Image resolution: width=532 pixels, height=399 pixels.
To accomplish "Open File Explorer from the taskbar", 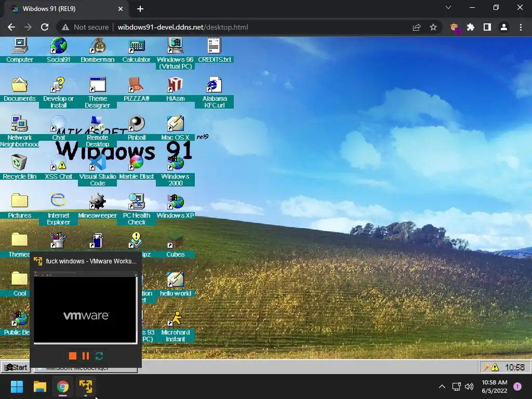I will [x=39, y=387].
